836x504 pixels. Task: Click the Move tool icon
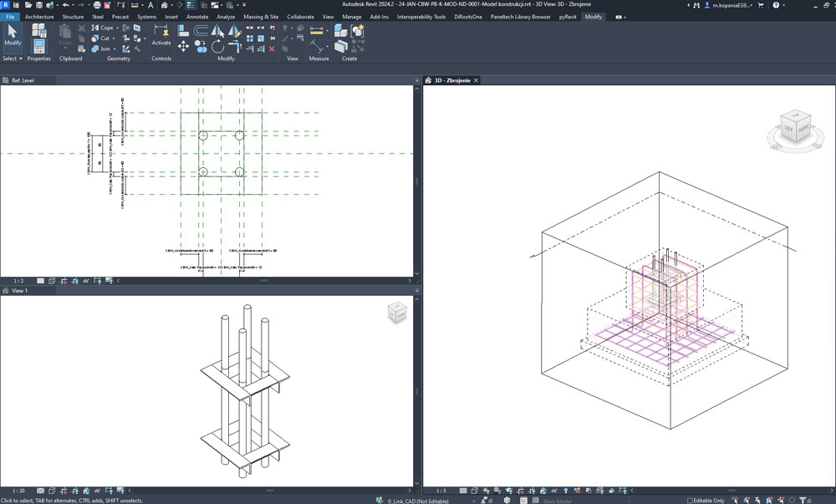(x=184, y=46)
